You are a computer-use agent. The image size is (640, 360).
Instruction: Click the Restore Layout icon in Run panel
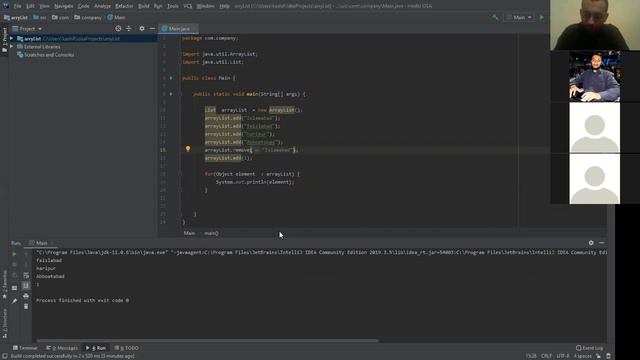tap(14, 288)
